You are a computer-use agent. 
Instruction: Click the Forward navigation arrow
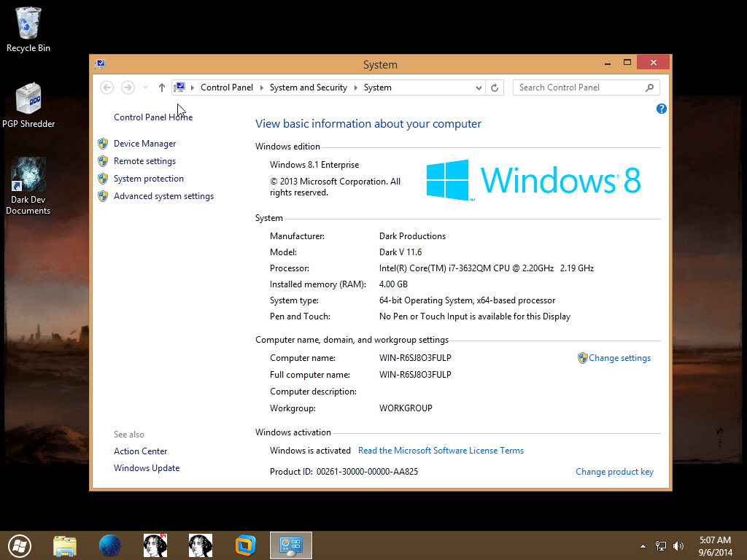pyautogui.click(x=128, y=87)
